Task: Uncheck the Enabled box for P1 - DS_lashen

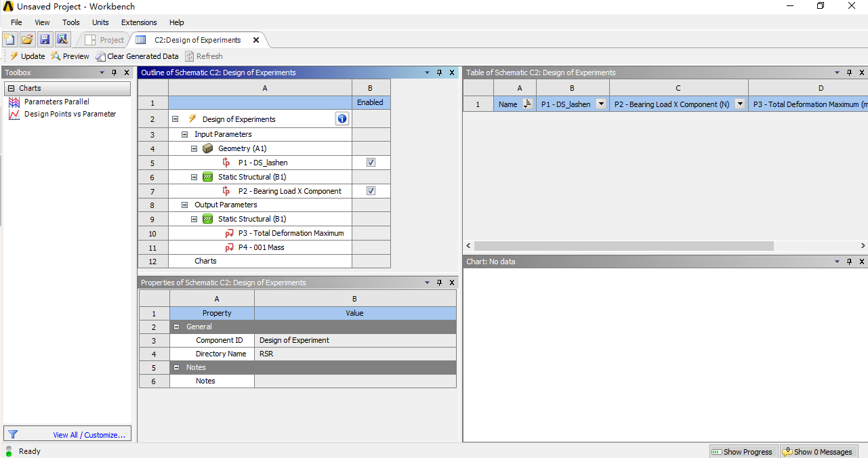Action: pos(369,162)
